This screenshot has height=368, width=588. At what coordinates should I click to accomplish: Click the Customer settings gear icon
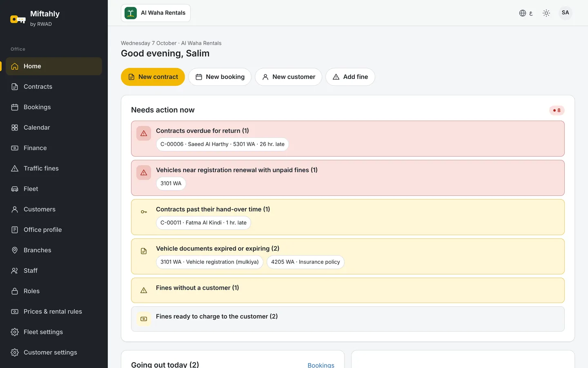tap(15, 352)
